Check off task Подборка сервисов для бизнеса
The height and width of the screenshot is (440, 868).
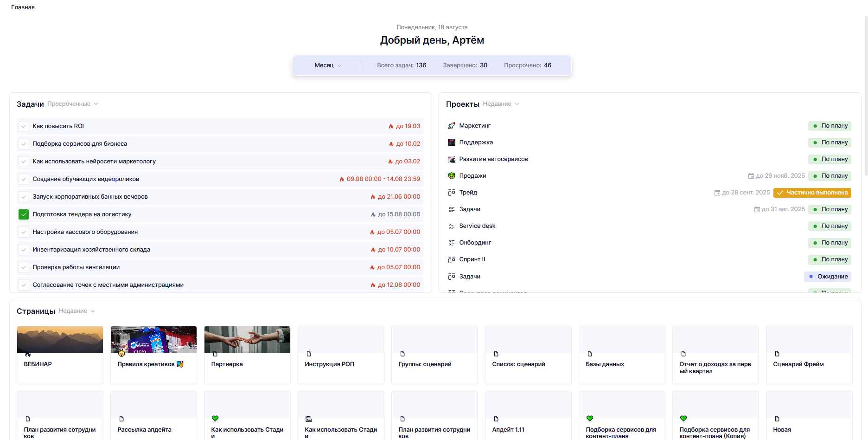(x=24, y=144)
